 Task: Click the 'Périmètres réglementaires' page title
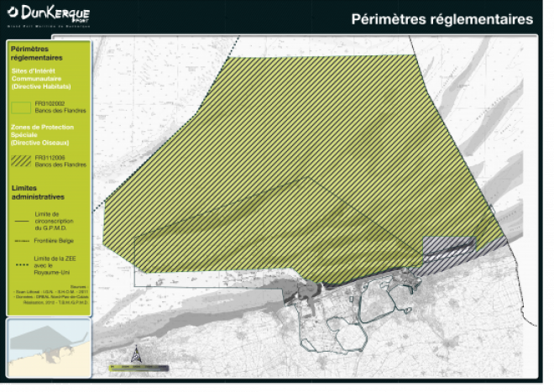point(442,19)
